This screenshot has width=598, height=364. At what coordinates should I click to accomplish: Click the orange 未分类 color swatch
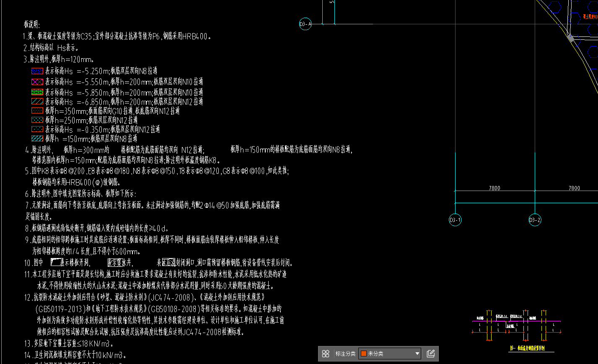[364, 354]
